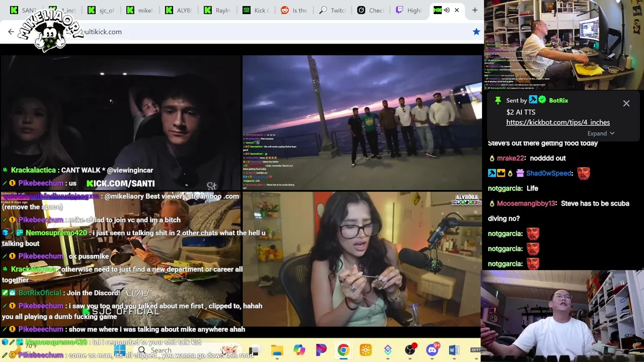Open Task View on the taskbar
Screen dimensions: 644x362
click(x=254, y=350)
